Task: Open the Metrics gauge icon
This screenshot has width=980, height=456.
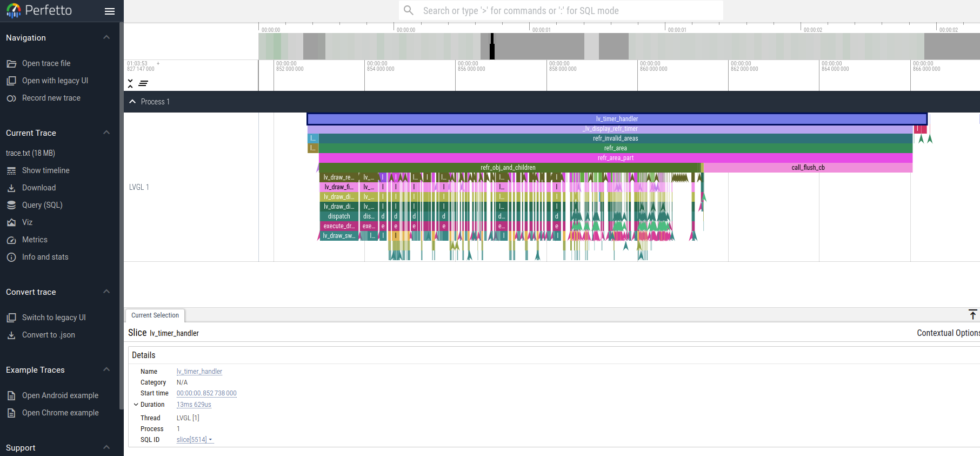Action: 11,240
